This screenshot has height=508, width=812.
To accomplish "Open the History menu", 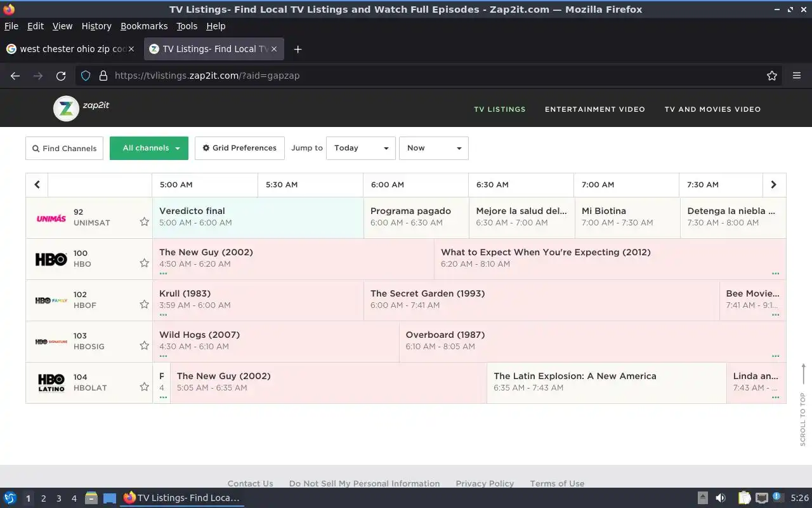I will pyautogui.click(x=96, y=26).
